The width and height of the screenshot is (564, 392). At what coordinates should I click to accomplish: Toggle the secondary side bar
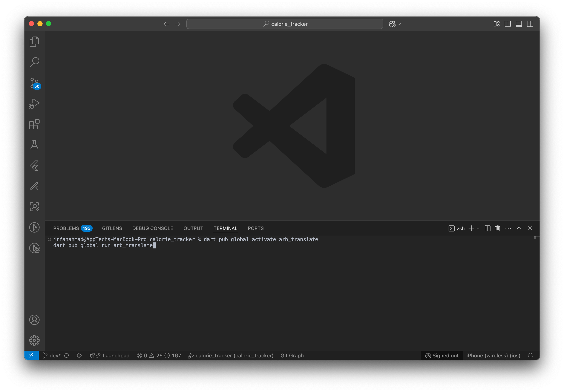point(530,24)
